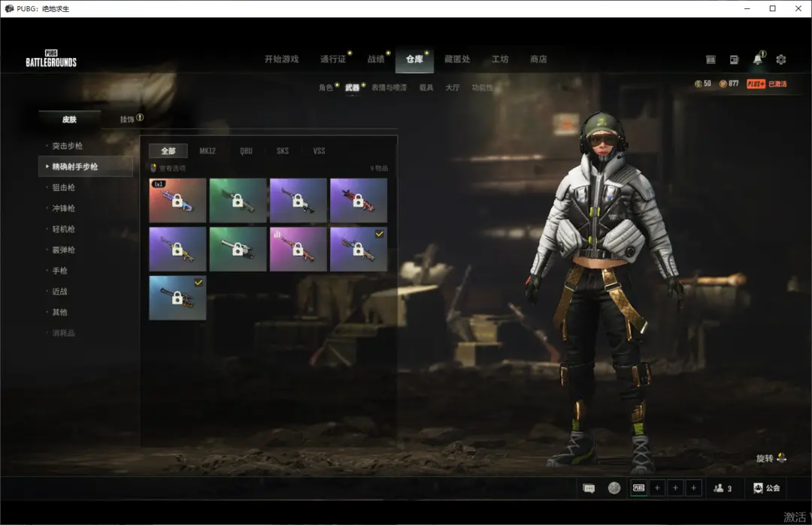The width and height of the screenshot is (812, 525).
Task: Expand the 冲锋枪 category
Action: click(x=64, y=208)
